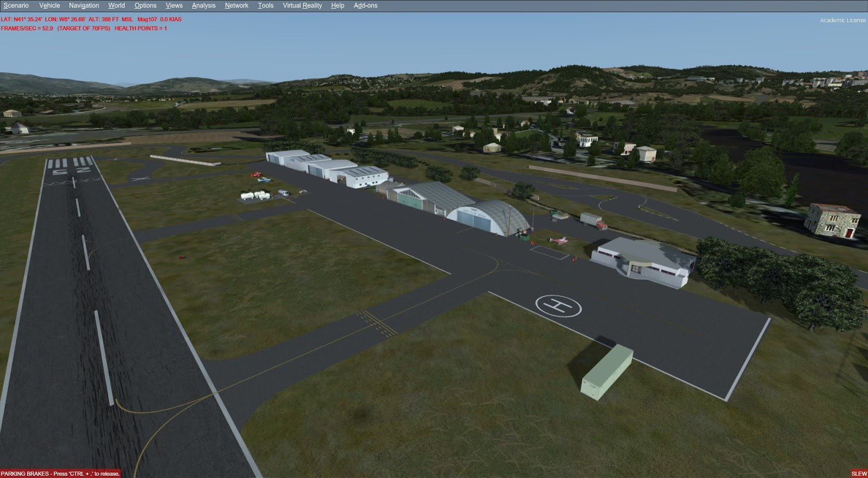868x478 pixels.
Task: Click the Academic License label
Action: (843, 20)
